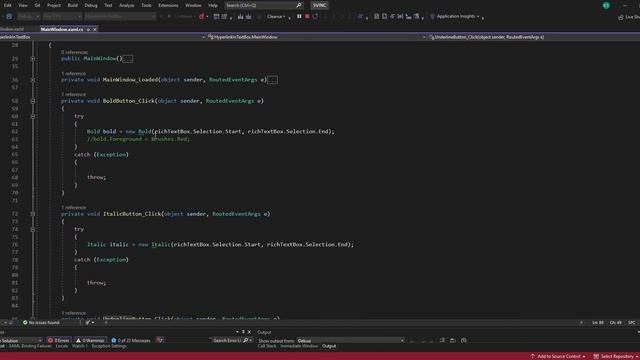This screenshot has height=360, width=640.
Task: Collapse the try block at line 74
Action: [33, 229]
